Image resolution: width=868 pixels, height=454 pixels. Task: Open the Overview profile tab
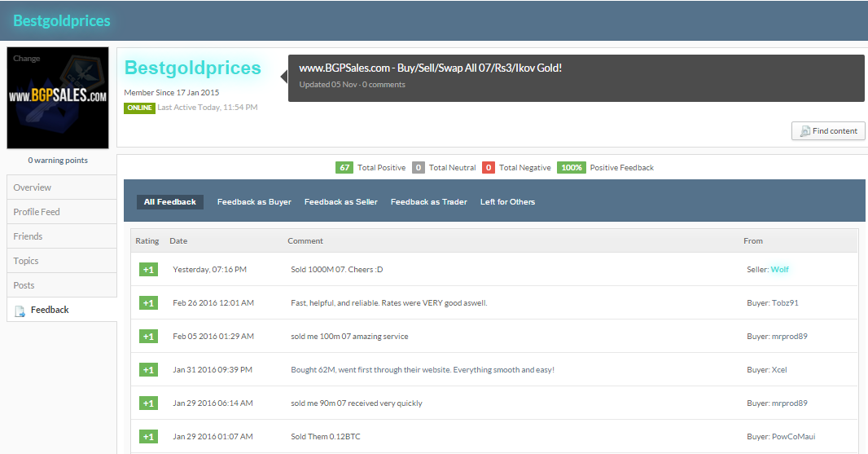pos(61,187)
